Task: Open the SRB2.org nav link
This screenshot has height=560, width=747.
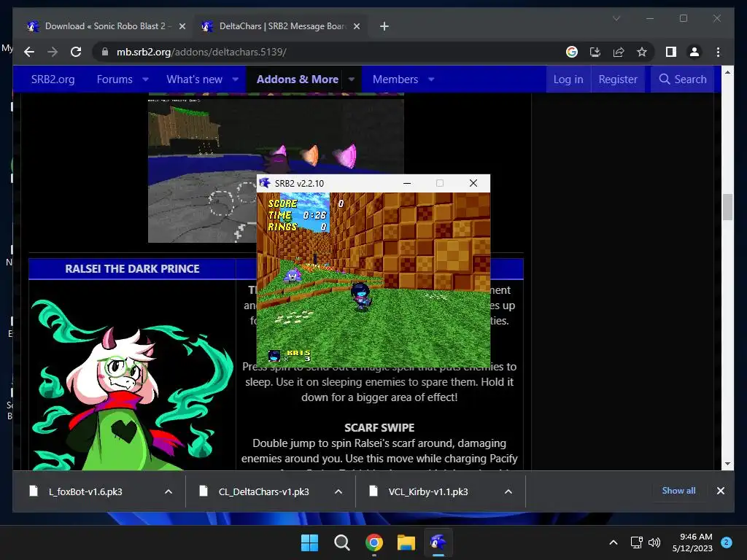Action: [53, 79]
